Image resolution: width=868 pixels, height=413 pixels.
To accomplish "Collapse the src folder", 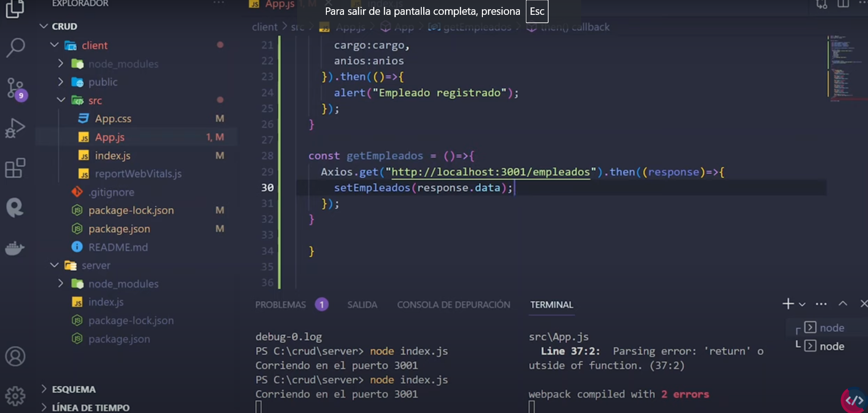I will click(x=61, y=100).
